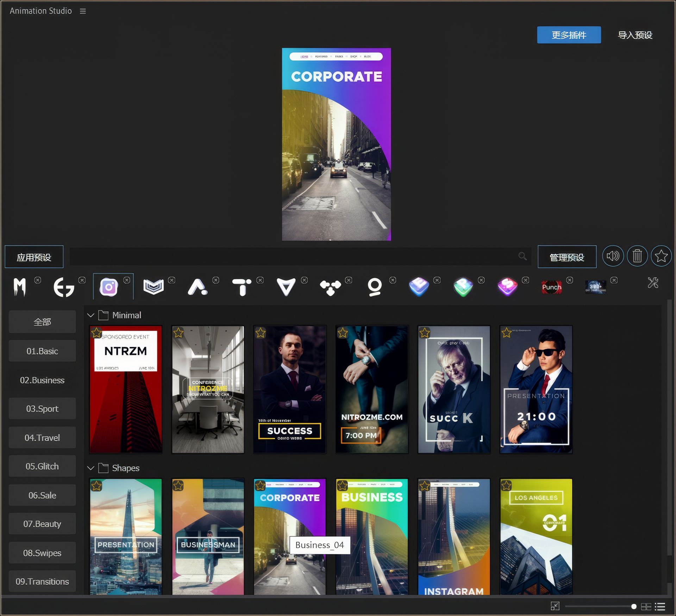This screenshot has height=616, width=676.
Task: Switch to grid view layout
Action: (x=646, y=607)
